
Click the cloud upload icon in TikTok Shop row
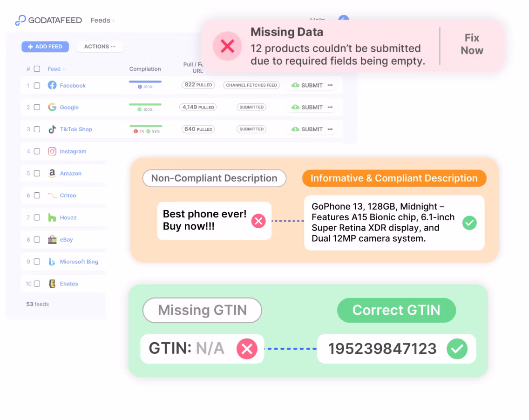click(295, 129)
